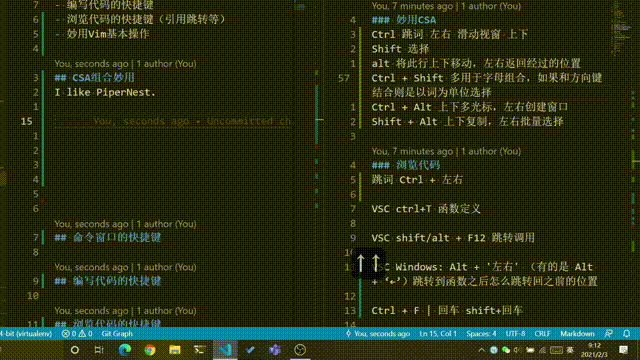The width and height of the screenshot is (640, 360).
Task: Change indentation via Spaces: 4
Action: click(481, 333)
